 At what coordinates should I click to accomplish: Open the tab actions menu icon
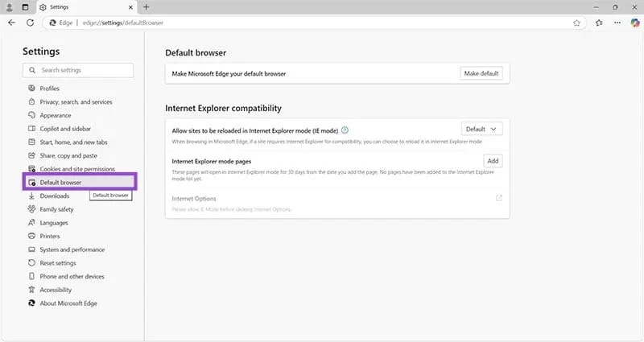[x=25, y=6]
